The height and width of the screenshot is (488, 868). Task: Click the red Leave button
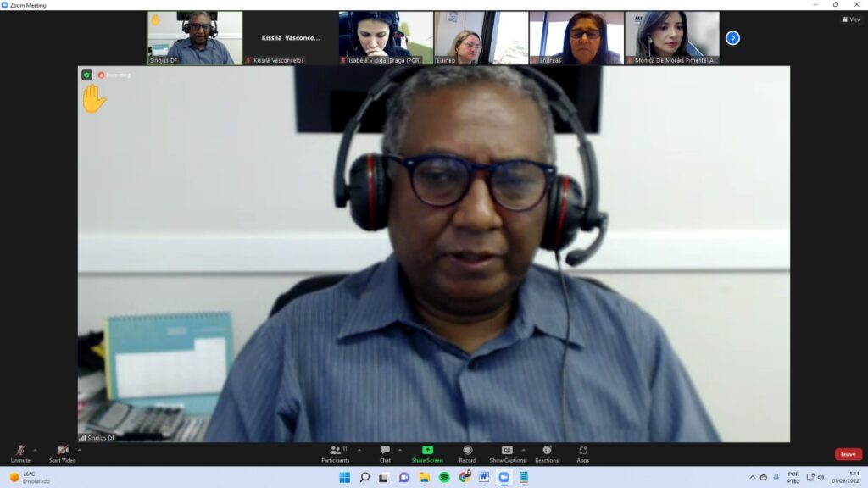[x=848, y=454]
